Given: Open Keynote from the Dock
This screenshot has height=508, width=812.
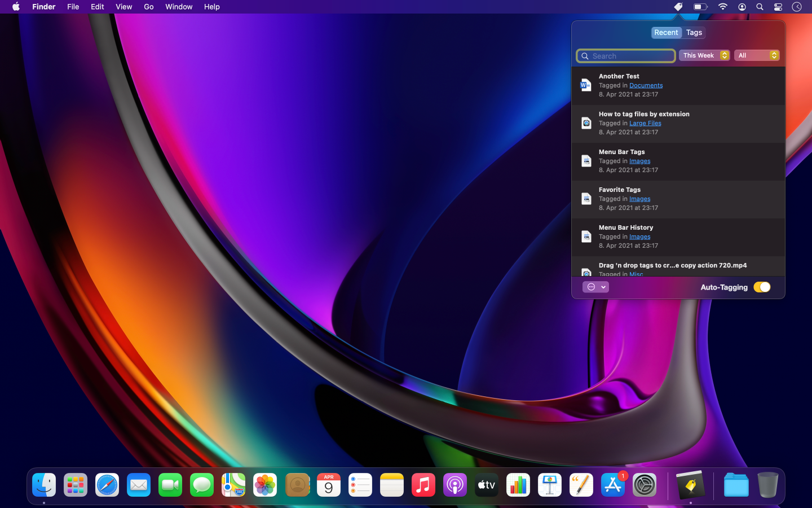Looking at the screenshot, I should click(x=549, y=485).
